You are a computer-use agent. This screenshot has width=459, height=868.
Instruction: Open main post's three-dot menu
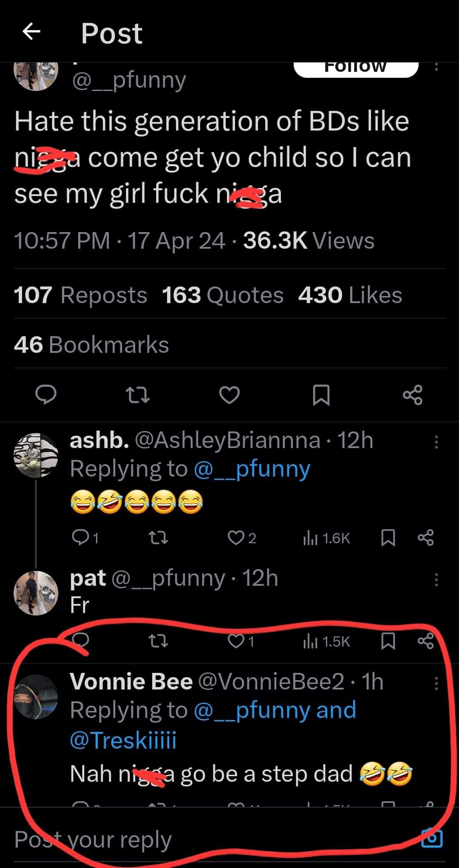[436, 67]
